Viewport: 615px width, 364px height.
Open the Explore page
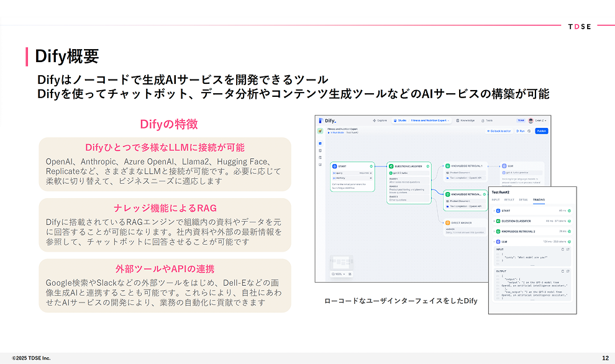[380, 121]
